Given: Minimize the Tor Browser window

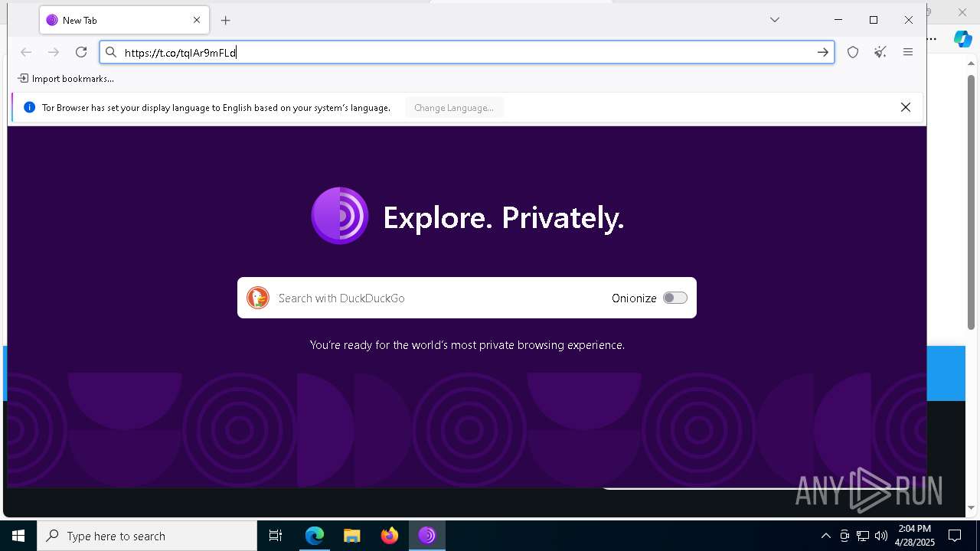Looking at the screenshot, I should 838,20.
